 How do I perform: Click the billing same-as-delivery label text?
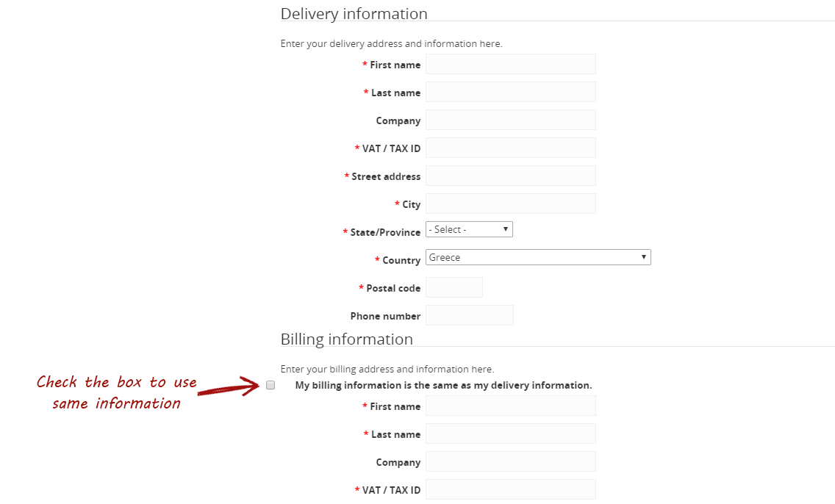coord(444,385)
